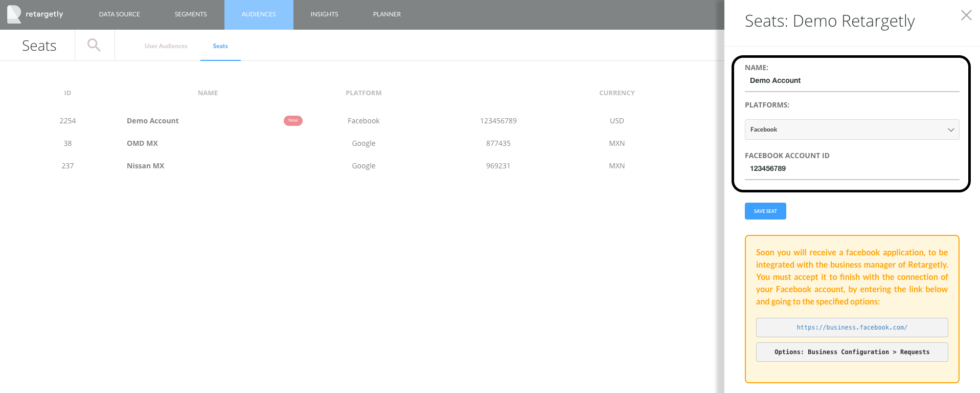Click seat ID 38
This screenshot has width=980, height=393.
[67, 143]
